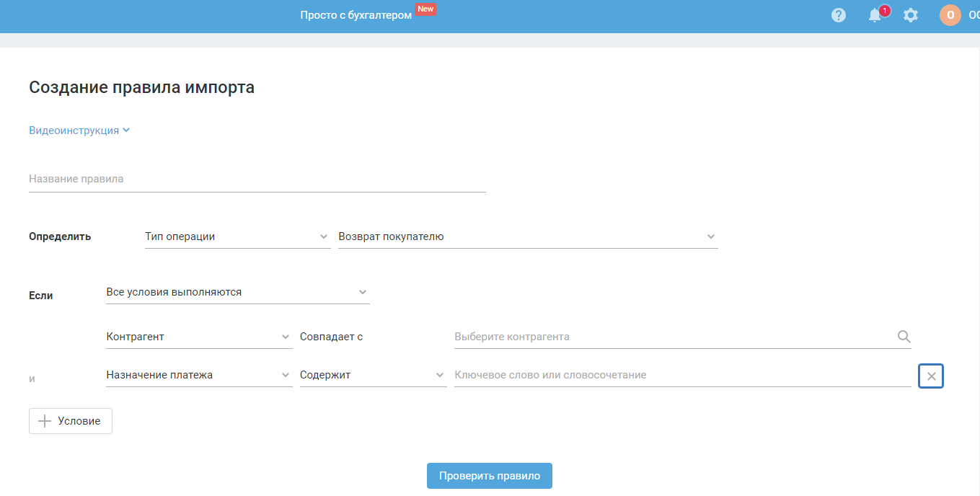
Task: Click the keyword phrase input field
Action: pyautogui.click(x=682, y=375)
